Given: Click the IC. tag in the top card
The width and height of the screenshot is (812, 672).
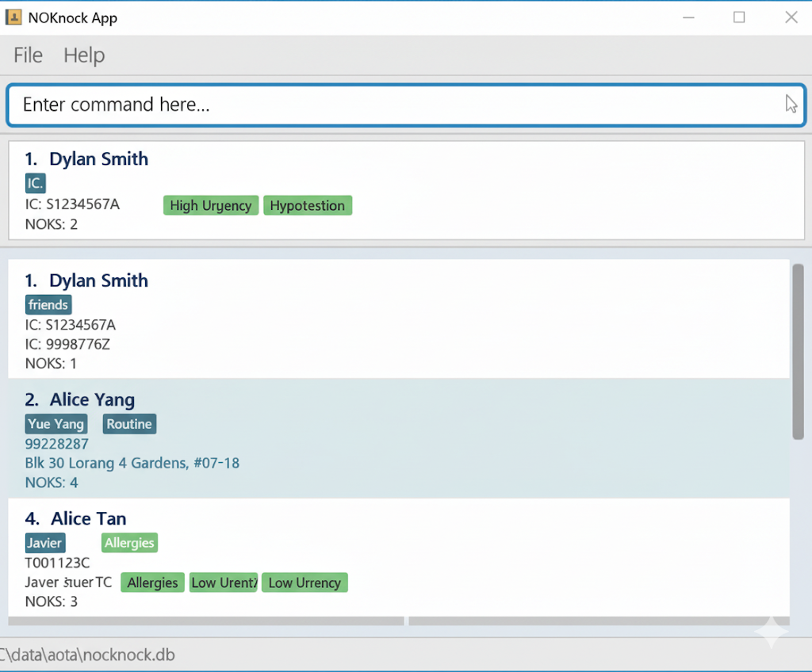Looking at the screenshot, I should (x=35, y=184).
